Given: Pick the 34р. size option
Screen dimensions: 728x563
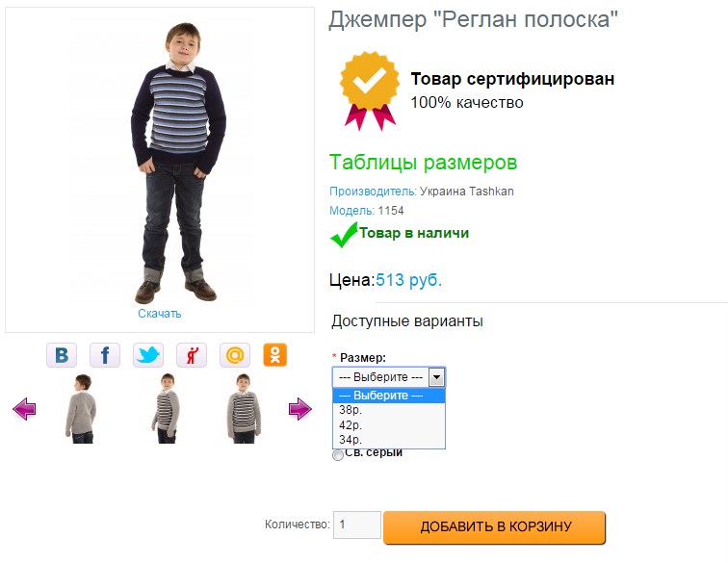Looking at the screenshot, I should click(x=350, y=440).
